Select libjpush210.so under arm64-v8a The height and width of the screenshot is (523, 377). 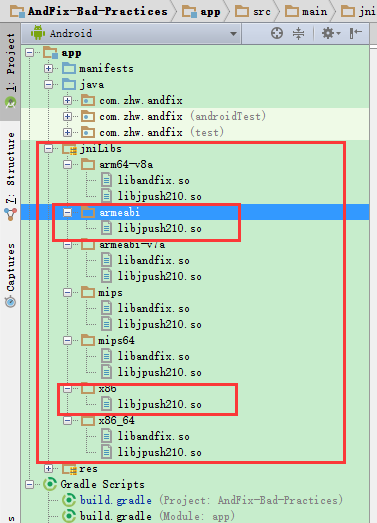[159, 196]
